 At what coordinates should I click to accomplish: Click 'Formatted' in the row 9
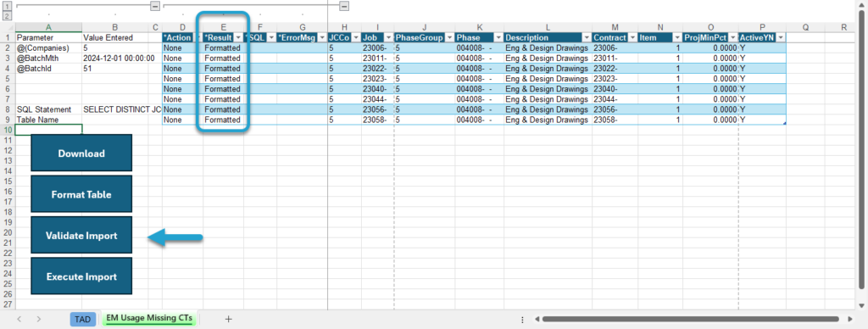(x=223, y=120)
